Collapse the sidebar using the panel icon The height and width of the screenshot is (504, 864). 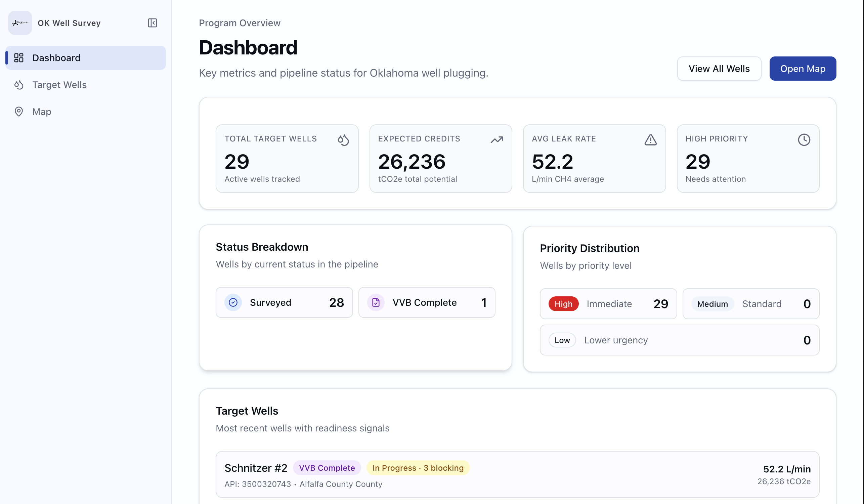[x=153, y=23]
